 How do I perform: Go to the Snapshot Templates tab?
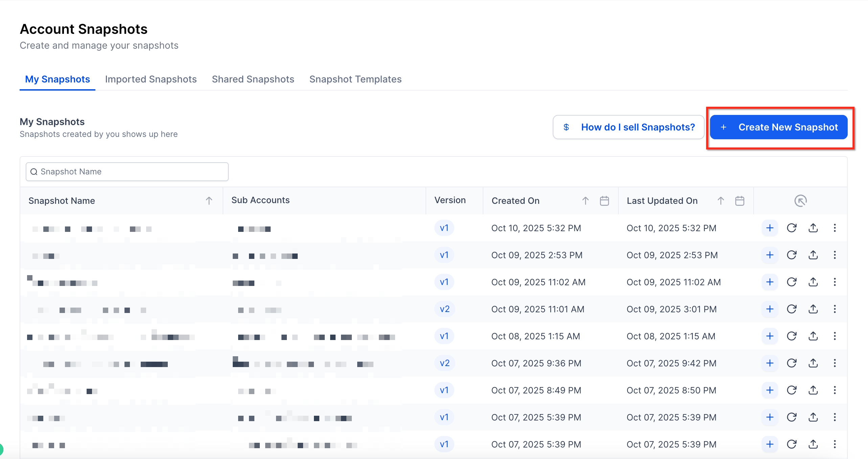pyautogui.click(x=355, y=79)
